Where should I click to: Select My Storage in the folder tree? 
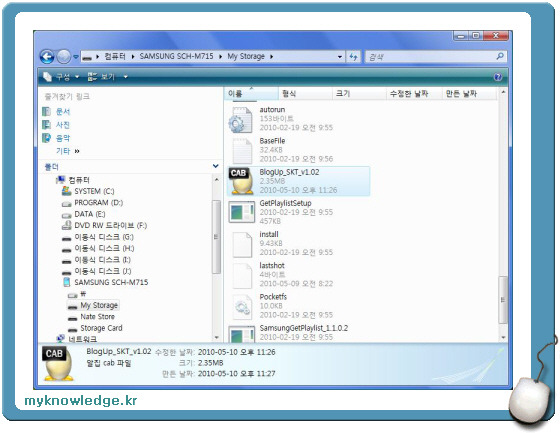pos(99,305)
